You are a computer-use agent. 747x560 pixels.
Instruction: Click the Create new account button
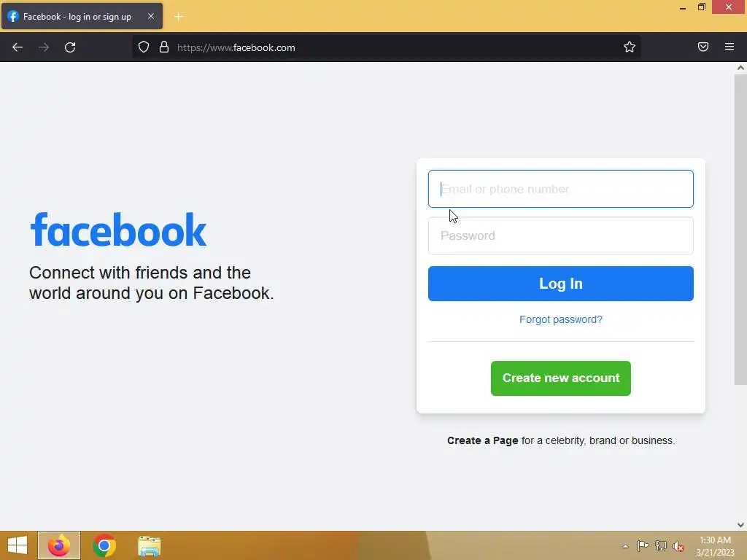click(561, 378)
